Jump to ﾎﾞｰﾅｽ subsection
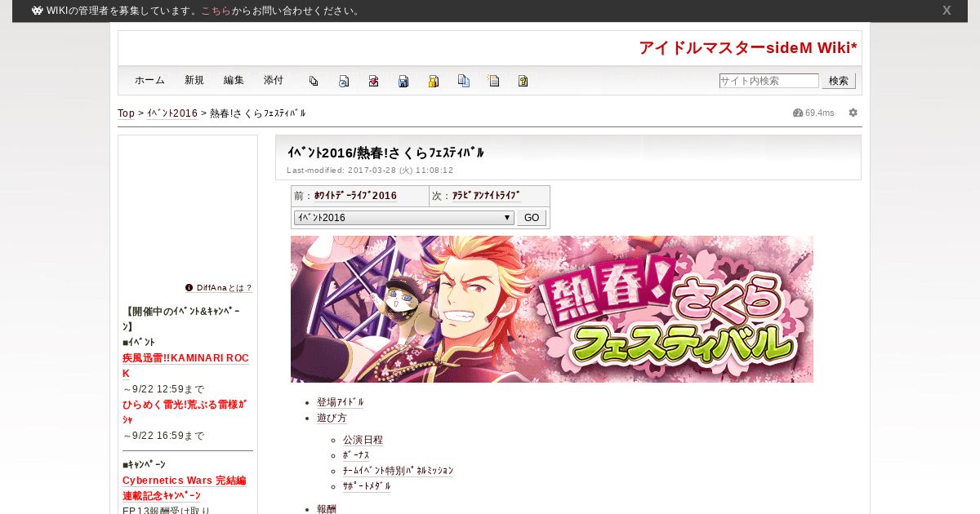The height and width of the screenshot is (514, 980). click(356, 455)
